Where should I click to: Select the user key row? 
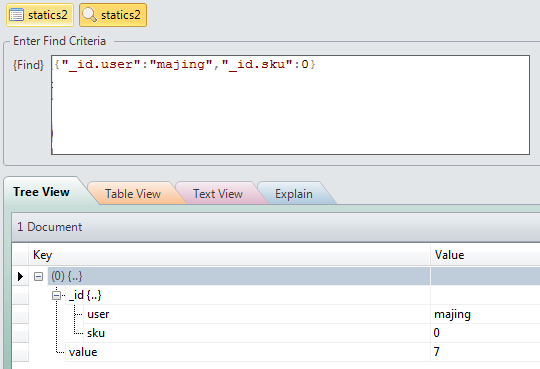[98, 314]
